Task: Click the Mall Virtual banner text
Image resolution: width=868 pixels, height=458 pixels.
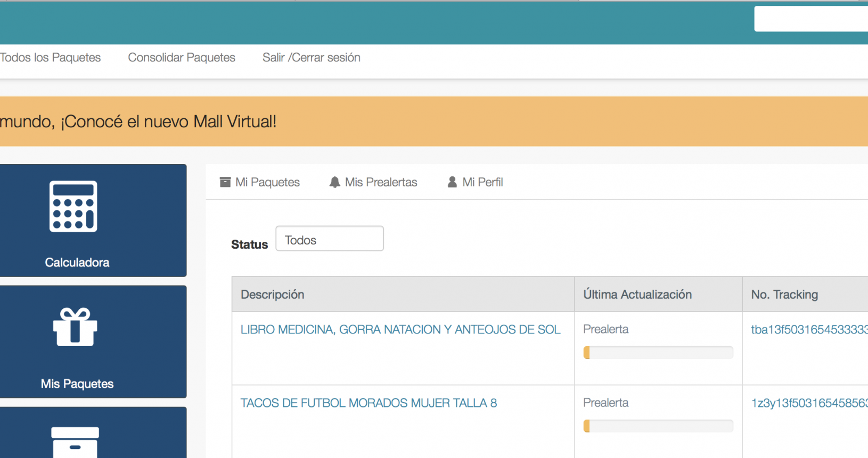Action: click(x=138, y=121)
